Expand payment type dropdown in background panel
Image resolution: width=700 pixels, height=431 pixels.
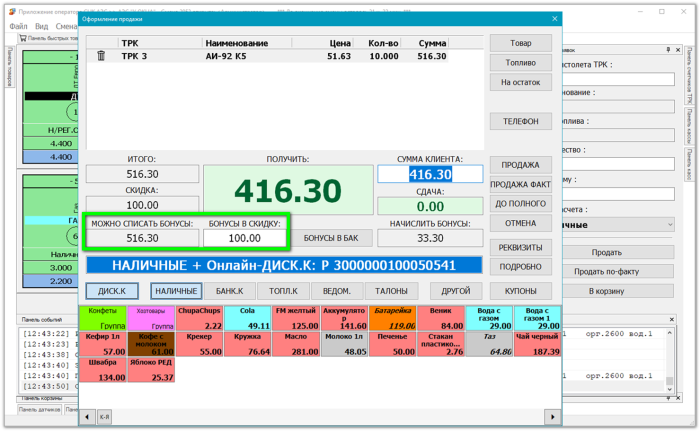tap(670, 225)
